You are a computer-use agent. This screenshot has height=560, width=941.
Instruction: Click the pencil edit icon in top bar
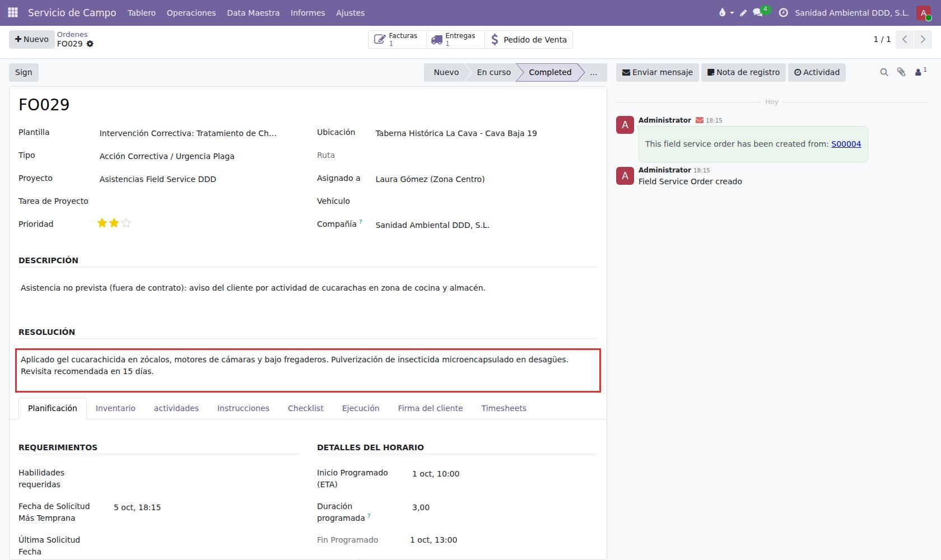tap(743, 13)
